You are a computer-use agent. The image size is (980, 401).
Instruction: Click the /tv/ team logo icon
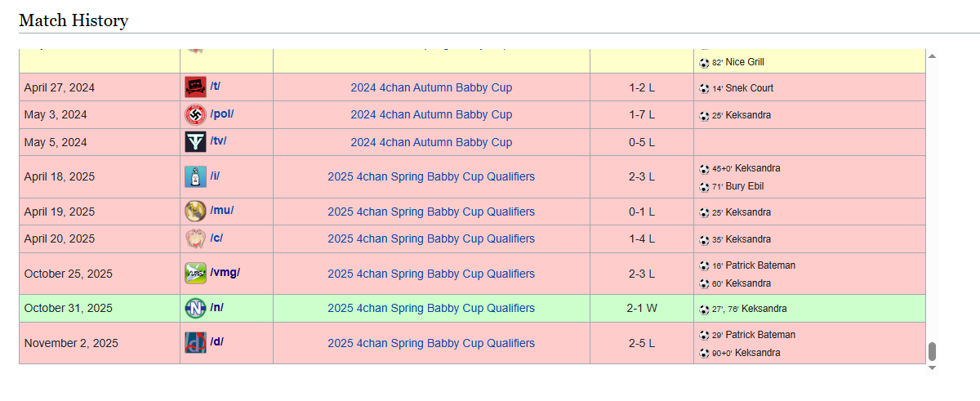pos(195,142)
